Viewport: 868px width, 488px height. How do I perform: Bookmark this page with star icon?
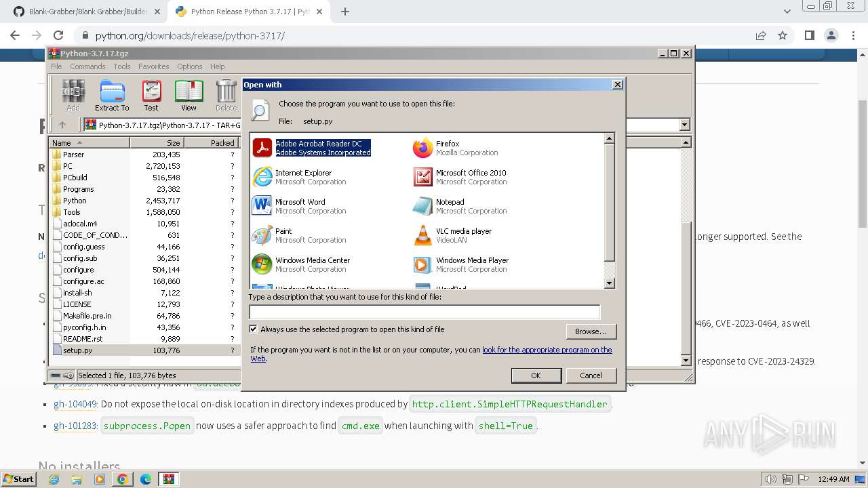[783, 35]
